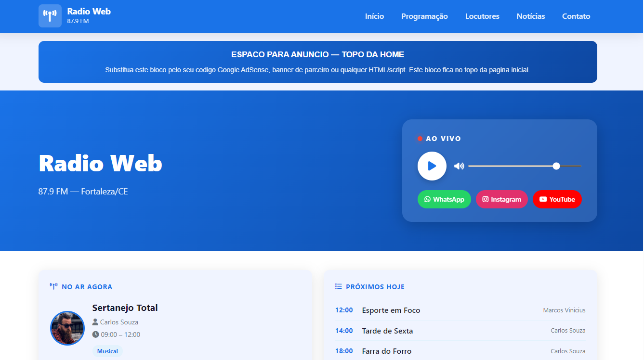Open the WhatsApp button
Image resolution: width=644 pixels, height=360 pixels.
point(444,199)
